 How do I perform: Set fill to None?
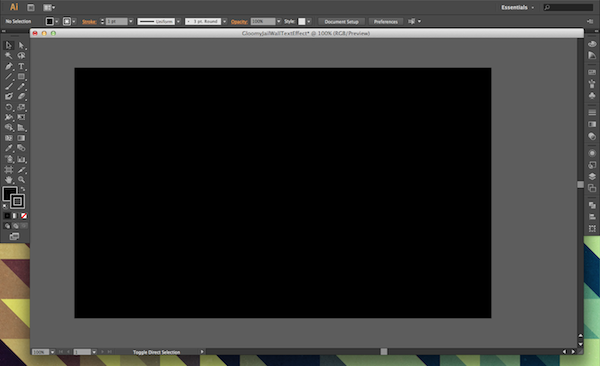click(x=24, y=216)
